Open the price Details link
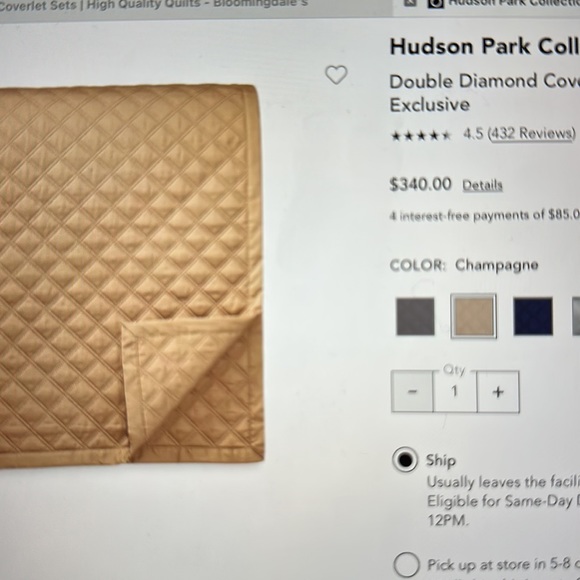This screenshot has height=580, width=580. [482, 185]
